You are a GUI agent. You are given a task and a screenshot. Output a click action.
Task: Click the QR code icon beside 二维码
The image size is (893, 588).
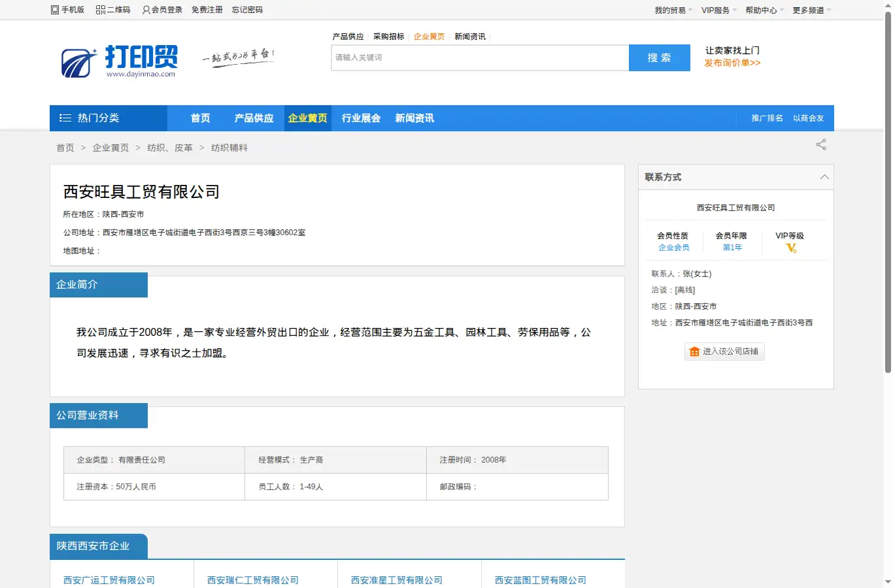101,10
